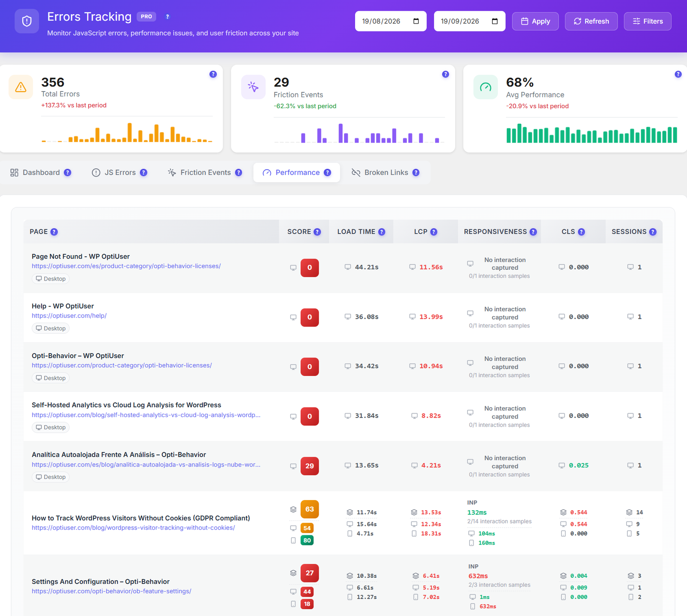
Task: Click help icon in RESPONSIVENESS column header
Action: (533, 232)
